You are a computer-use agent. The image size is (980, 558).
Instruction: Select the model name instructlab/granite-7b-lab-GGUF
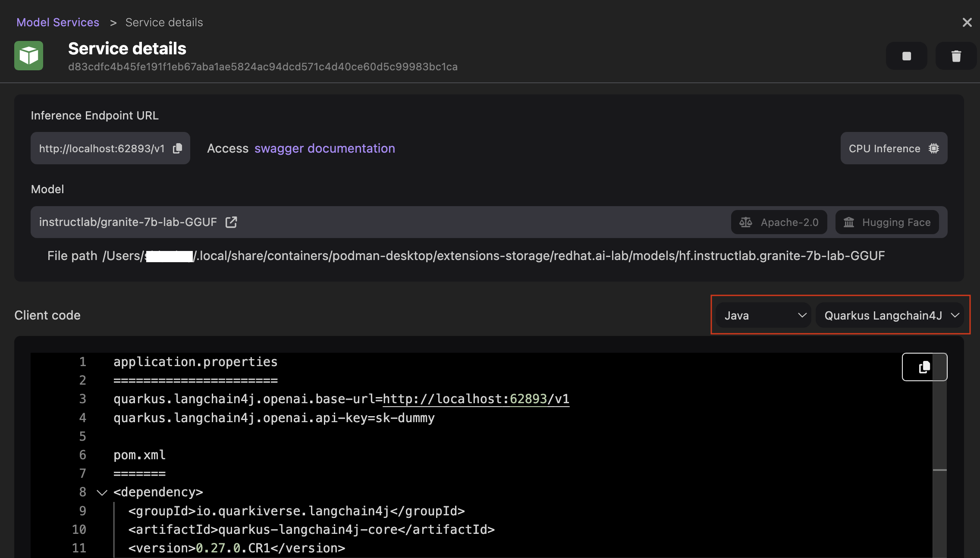pos(128,221)
